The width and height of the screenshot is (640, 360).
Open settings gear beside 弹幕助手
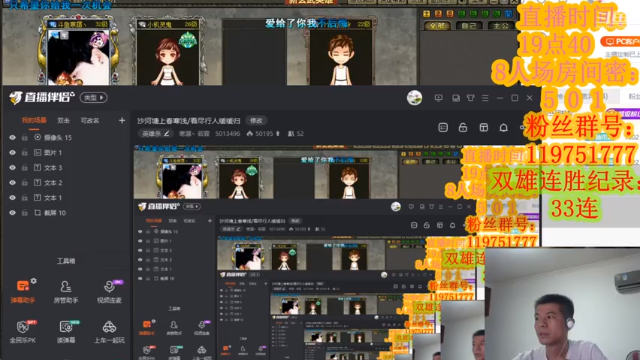tap(33, 281)
